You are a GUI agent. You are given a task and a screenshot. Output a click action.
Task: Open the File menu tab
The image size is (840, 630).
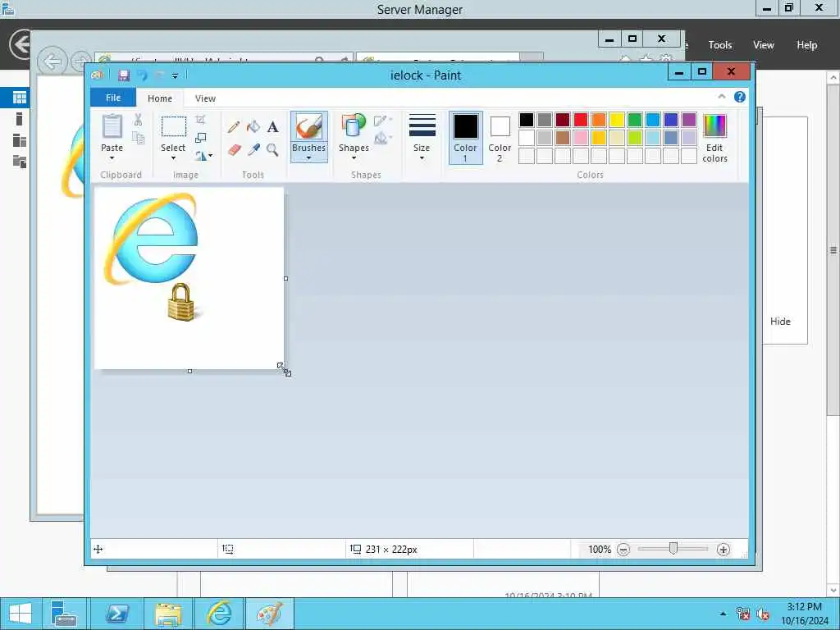click(113, 98)
